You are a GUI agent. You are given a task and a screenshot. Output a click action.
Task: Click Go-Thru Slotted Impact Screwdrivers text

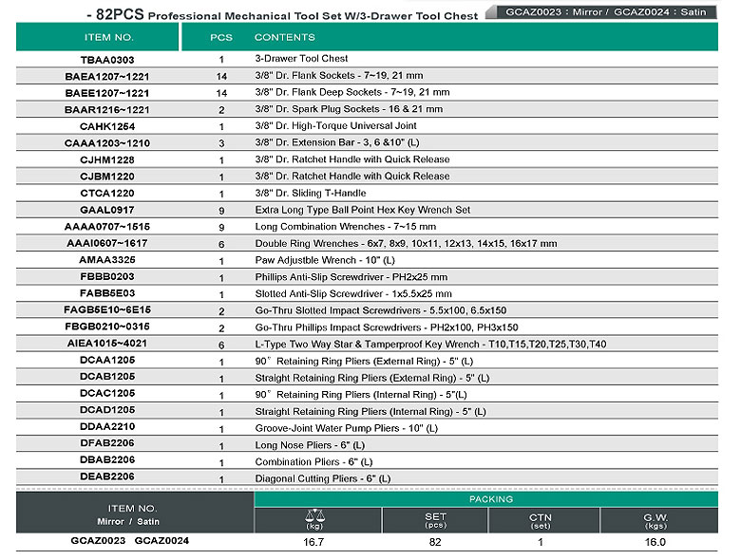point(381,310)
